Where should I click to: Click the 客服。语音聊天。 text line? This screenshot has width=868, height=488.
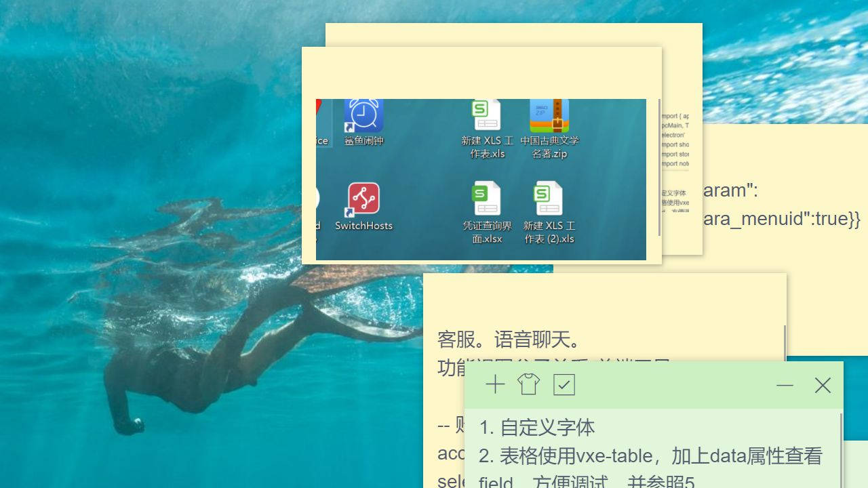pyautogui.click(x=509, y=339)
